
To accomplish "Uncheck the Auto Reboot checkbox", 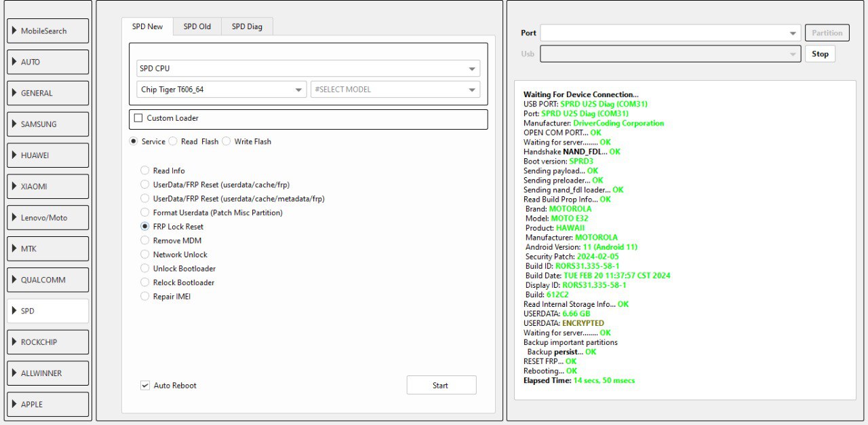I will pyautogui.click(x=168, y=386).
